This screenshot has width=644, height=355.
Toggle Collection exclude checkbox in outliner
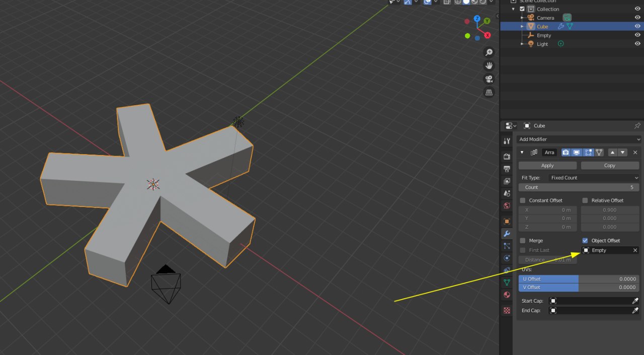click(x=522, y=9)
